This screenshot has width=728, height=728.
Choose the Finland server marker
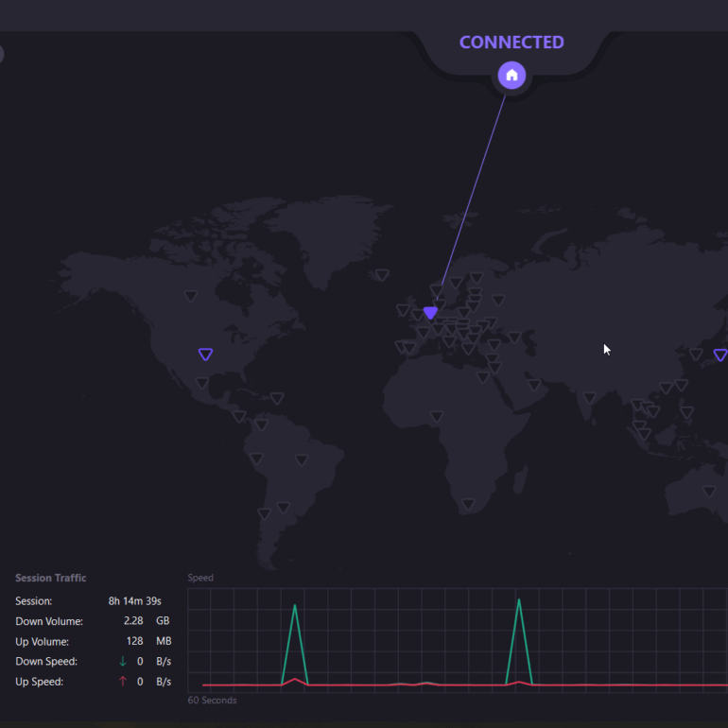477,278
